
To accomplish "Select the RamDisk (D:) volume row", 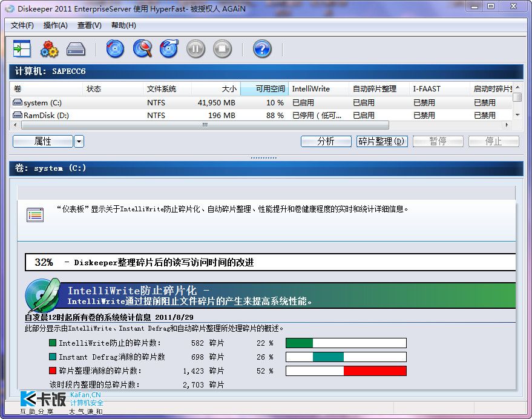I will (x=261, y=115).
